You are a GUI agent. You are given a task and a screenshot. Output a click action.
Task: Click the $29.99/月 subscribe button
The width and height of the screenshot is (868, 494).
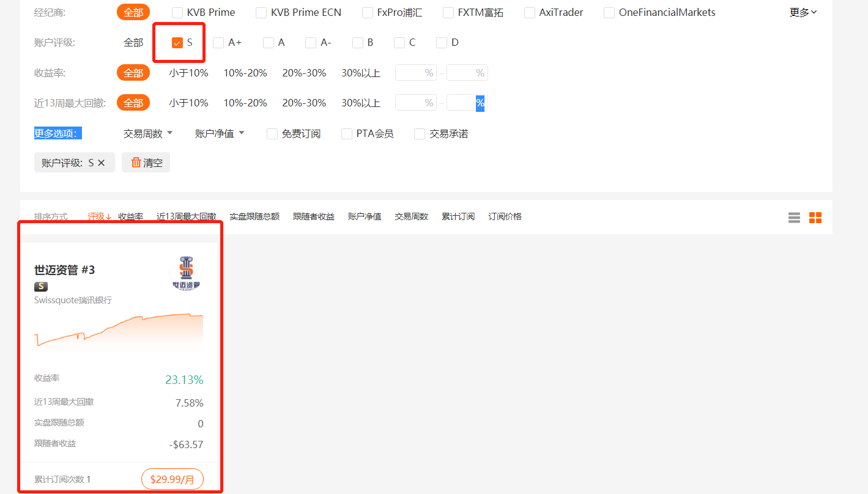172,479
